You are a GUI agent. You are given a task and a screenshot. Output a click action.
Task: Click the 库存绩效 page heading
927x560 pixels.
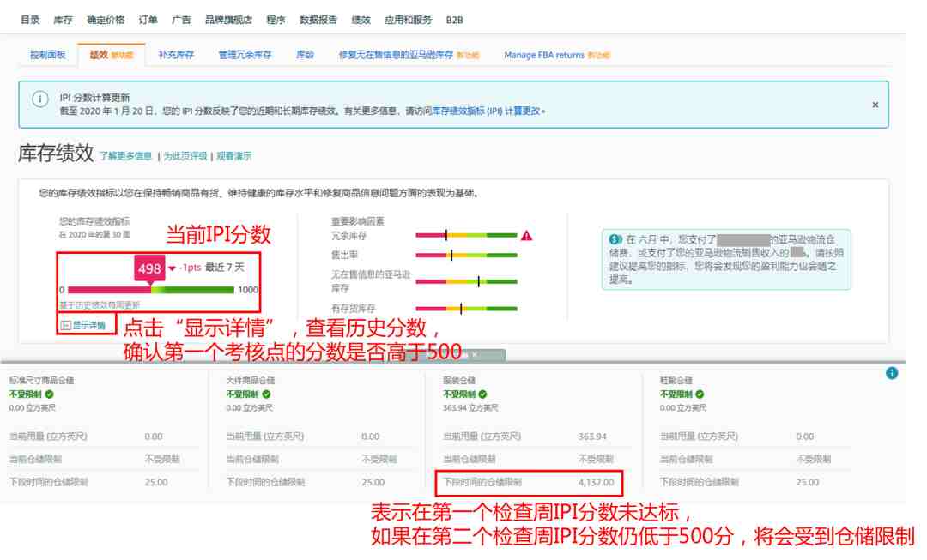click(56, 153)
